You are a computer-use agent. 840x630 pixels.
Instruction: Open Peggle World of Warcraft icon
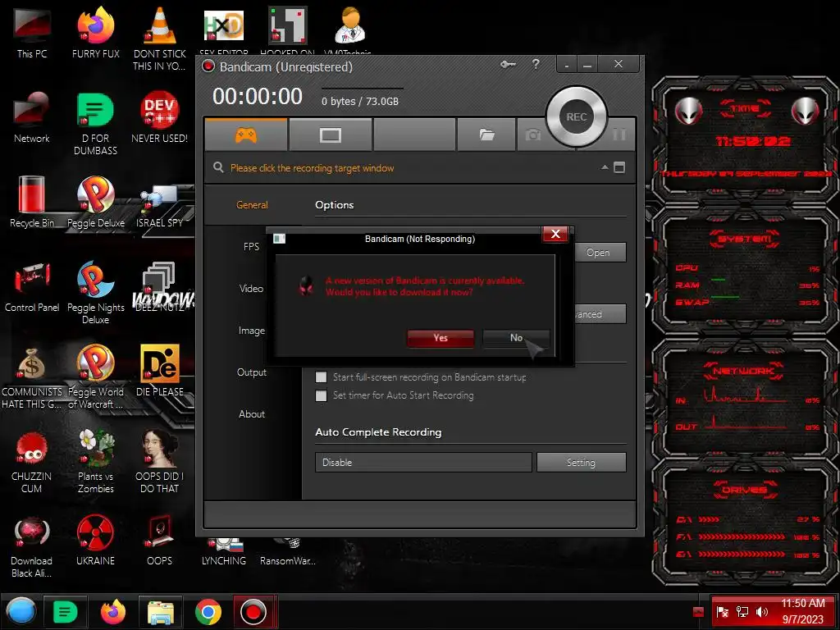pos(96,377)
